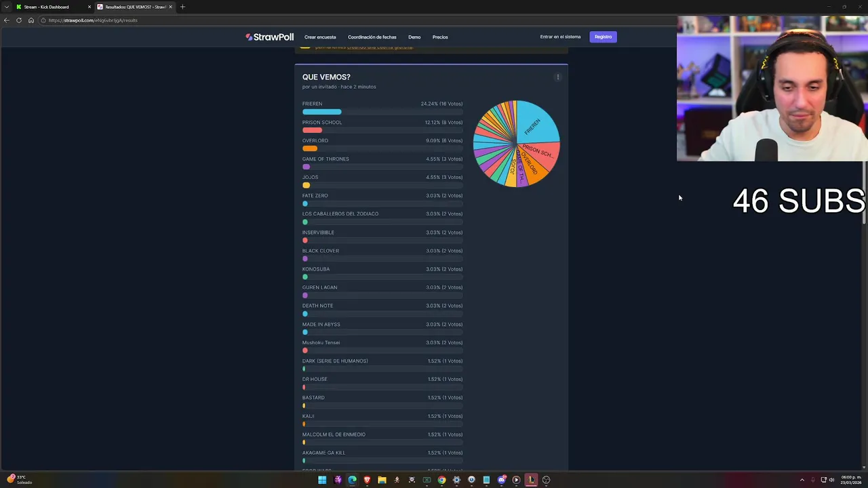Go back in the browser
Viewport: 868px width, 488px height.
[7, 20]
